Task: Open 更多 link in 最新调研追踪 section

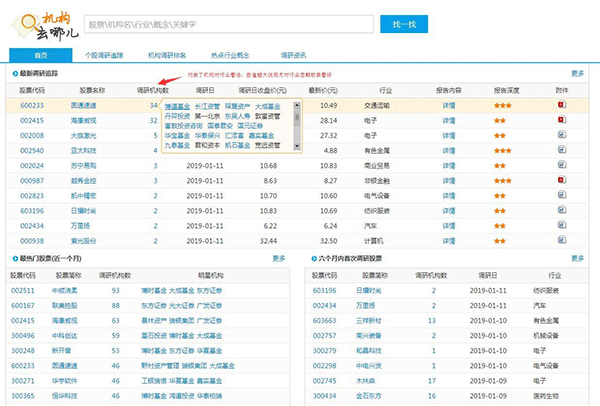Action: click(x=577, y=74)
